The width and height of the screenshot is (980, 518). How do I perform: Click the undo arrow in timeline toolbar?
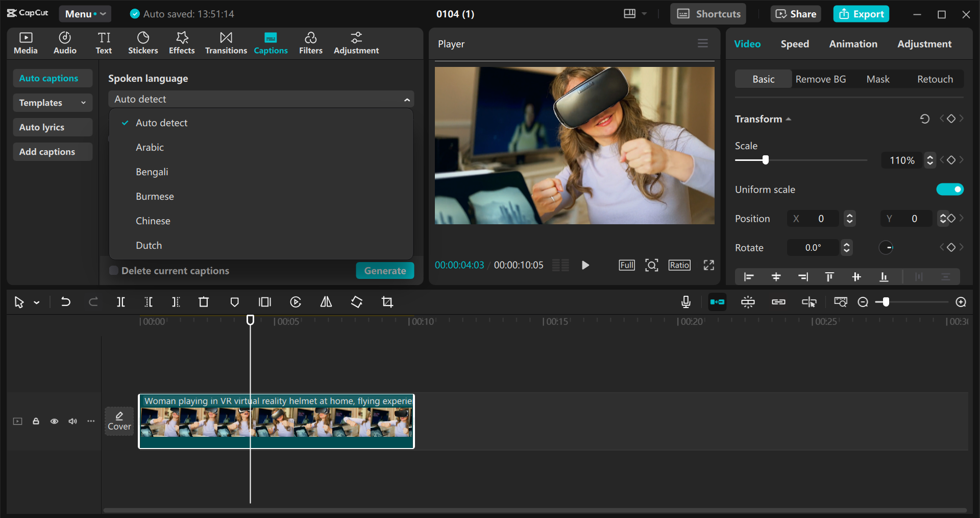pyautogui.click(x=65, y=302)
